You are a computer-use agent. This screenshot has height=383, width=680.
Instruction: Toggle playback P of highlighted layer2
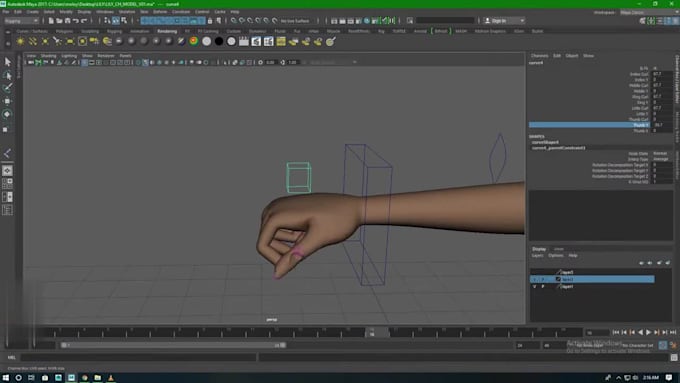(543, 279)
